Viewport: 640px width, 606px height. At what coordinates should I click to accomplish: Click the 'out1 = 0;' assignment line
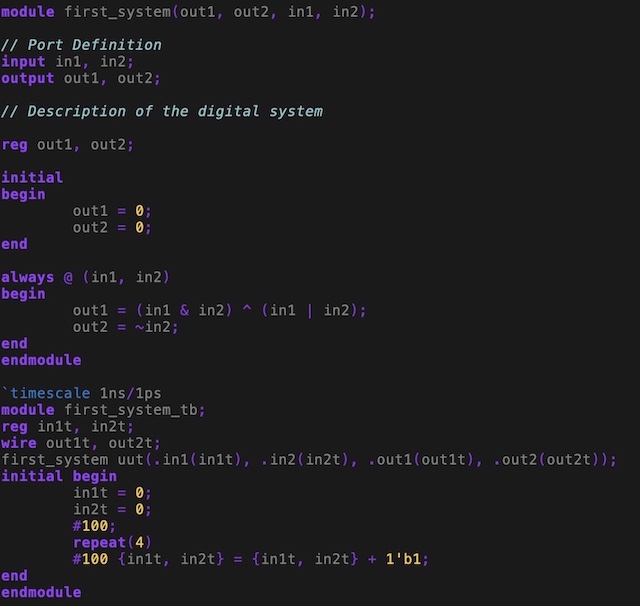112,211
